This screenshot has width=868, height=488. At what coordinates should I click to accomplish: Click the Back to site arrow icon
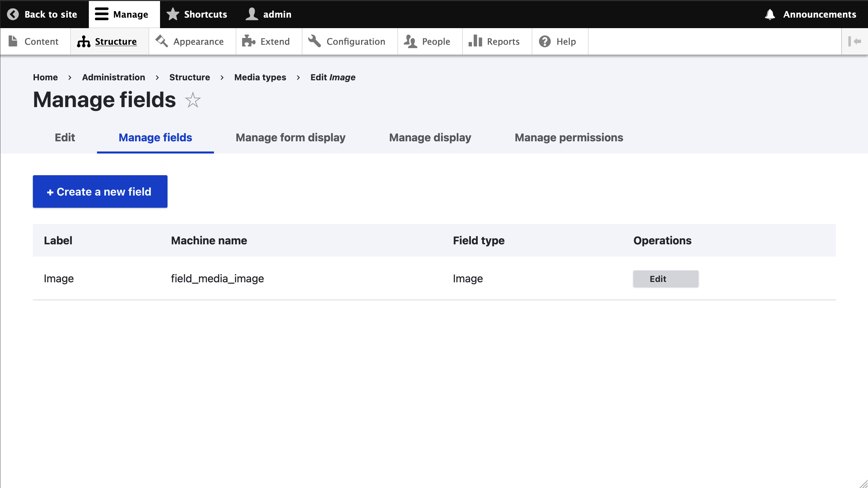coord(13,14)
